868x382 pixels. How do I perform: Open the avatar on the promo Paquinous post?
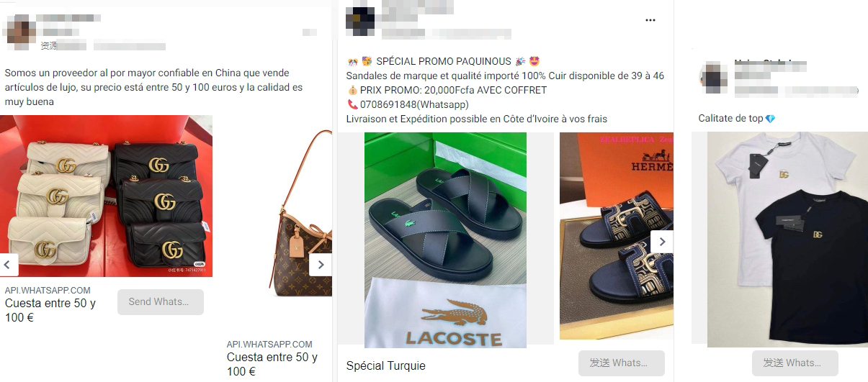click(x=360, y=19)
